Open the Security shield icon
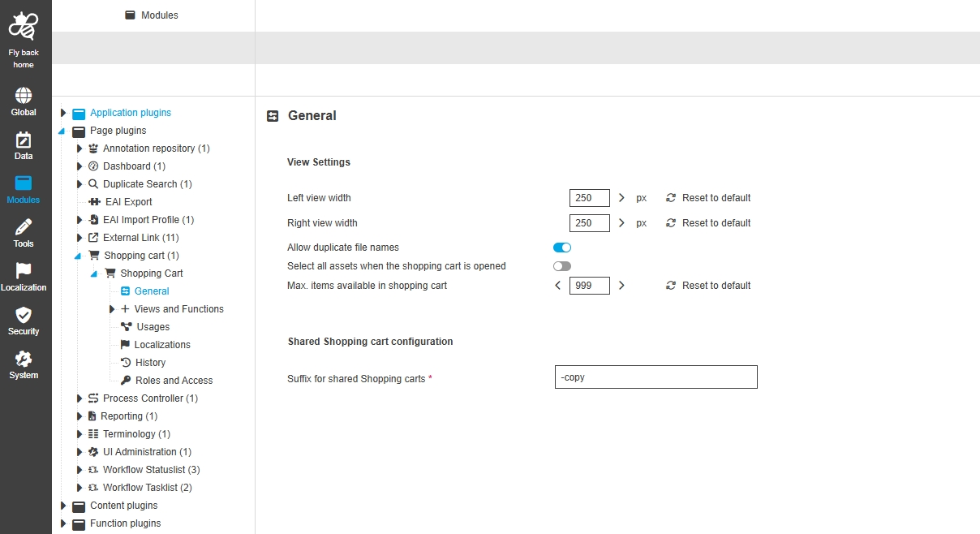The image size is (980, 534). coord(24,315)
